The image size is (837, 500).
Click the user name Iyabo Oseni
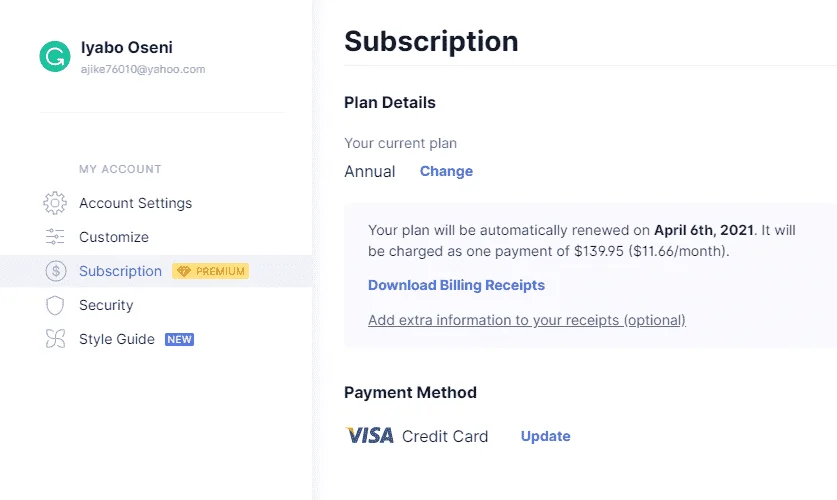pos(127,47)
